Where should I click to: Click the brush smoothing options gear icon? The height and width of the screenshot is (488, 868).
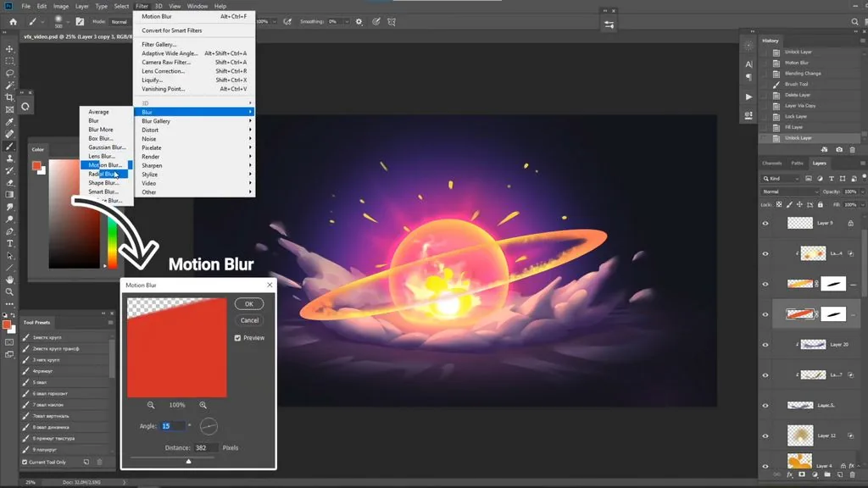click(x=359, y=21)
